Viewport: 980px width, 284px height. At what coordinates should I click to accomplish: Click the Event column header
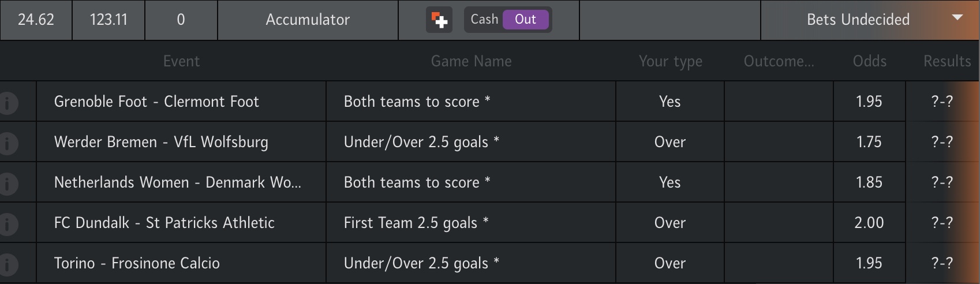[x=181, y=61]
